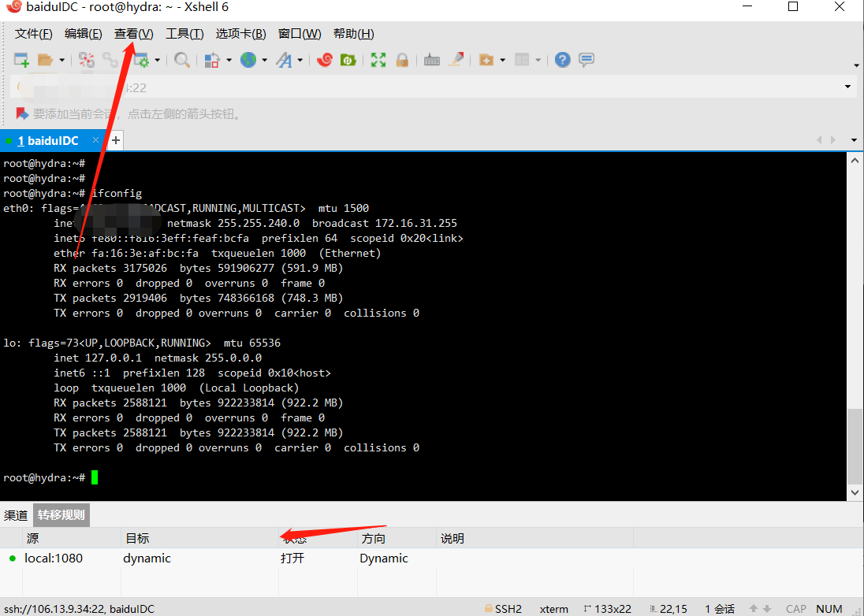Open the quick command chat bubble icon

pos(587,60)
